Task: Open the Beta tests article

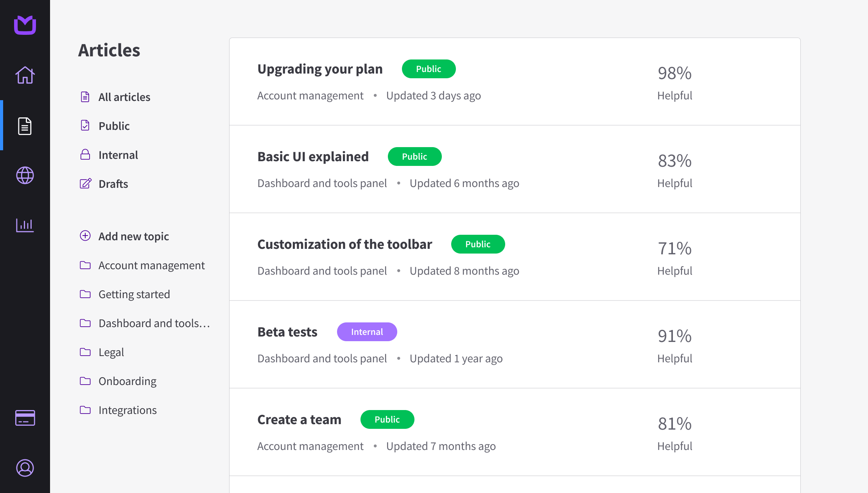Action: (x=287, y=332)
